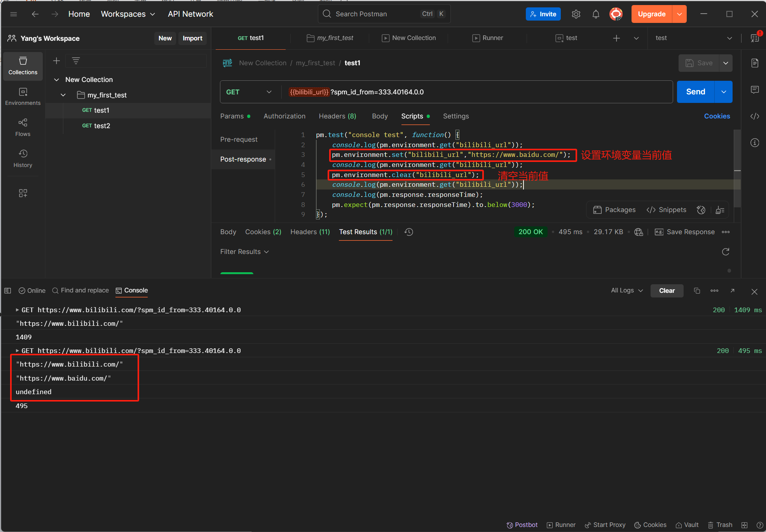This screenshot has height=532, width=766.
Task: Click the Send button
Action: pos(696,92)
